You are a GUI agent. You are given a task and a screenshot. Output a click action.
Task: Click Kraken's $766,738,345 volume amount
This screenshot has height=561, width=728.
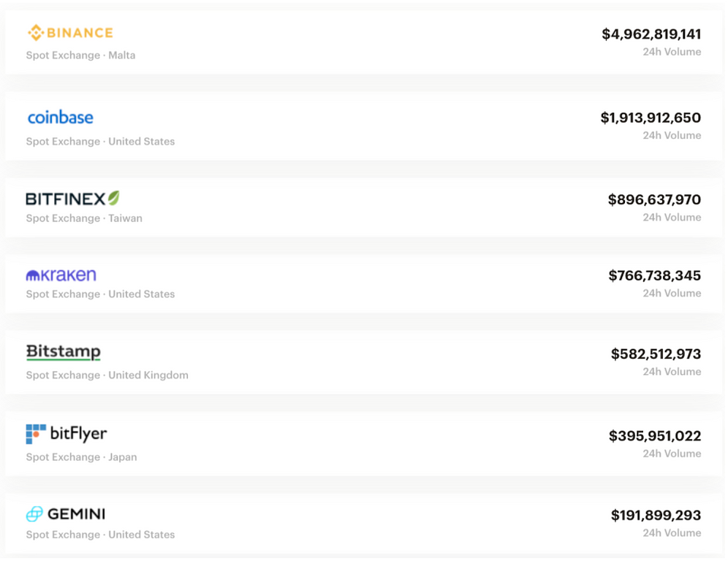point(654,275)
